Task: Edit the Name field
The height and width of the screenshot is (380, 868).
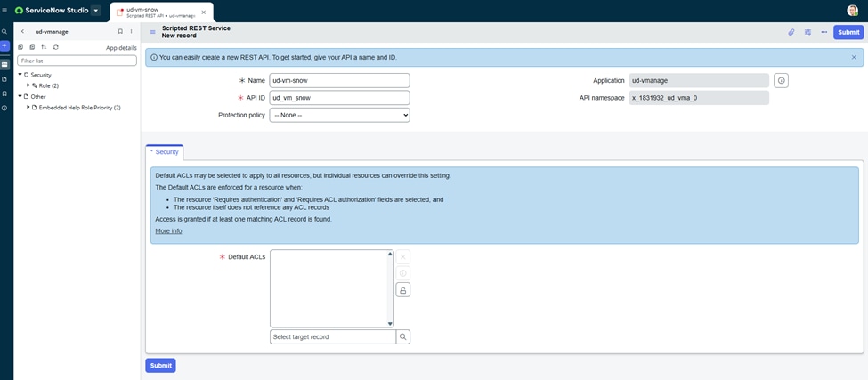Action: click(339, 80)
